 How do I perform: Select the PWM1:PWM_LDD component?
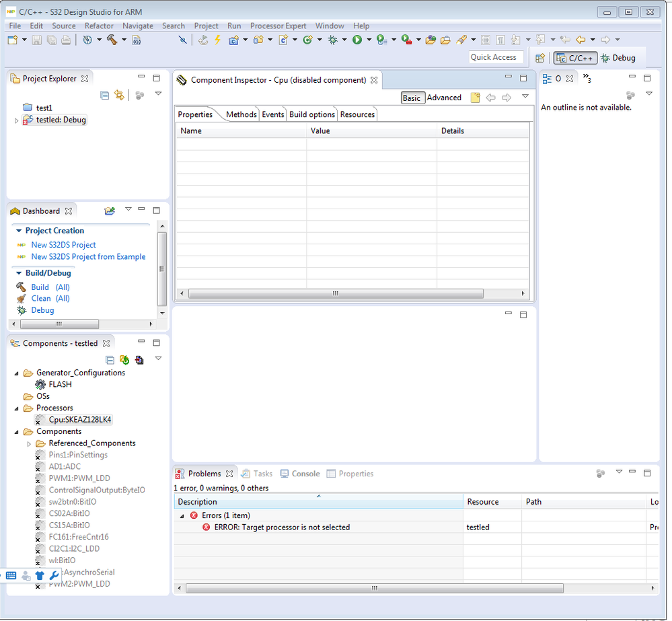79,478
